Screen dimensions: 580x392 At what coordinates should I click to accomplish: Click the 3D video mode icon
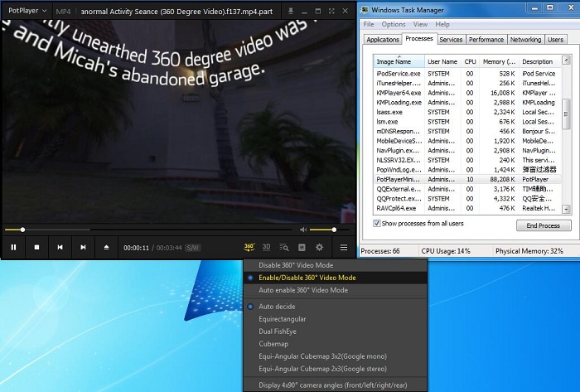(x=266, y=247)
